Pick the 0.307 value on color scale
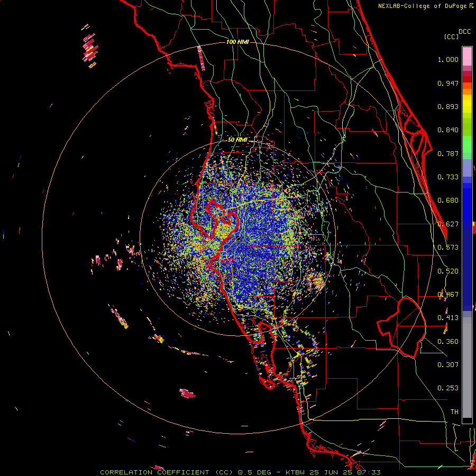This screenshot has height=476, width=476. pyautogui.click(x=448, y=365)
